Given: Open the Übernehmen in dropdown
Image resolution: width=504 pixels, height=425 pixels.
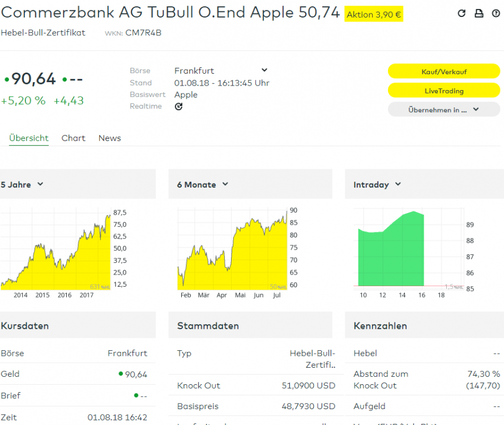Looking at the screenshot, I should (444, 110).
